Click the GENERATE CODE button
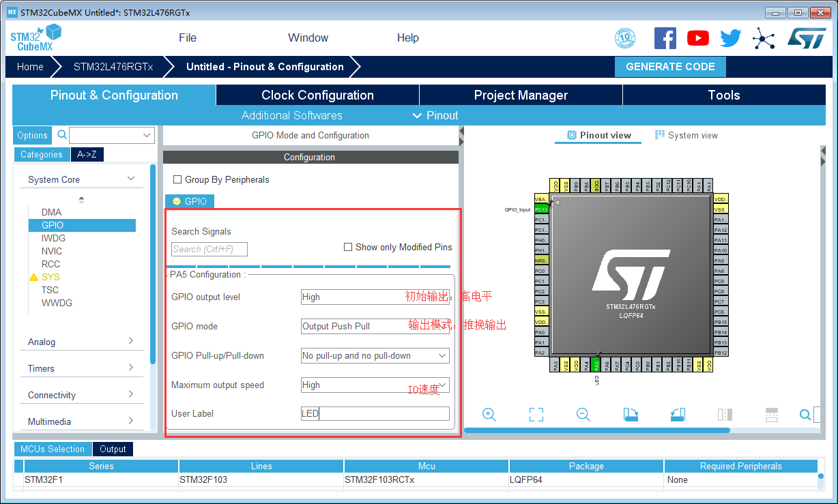The height and width of the screenshot is (504, 838). (670, 67)
